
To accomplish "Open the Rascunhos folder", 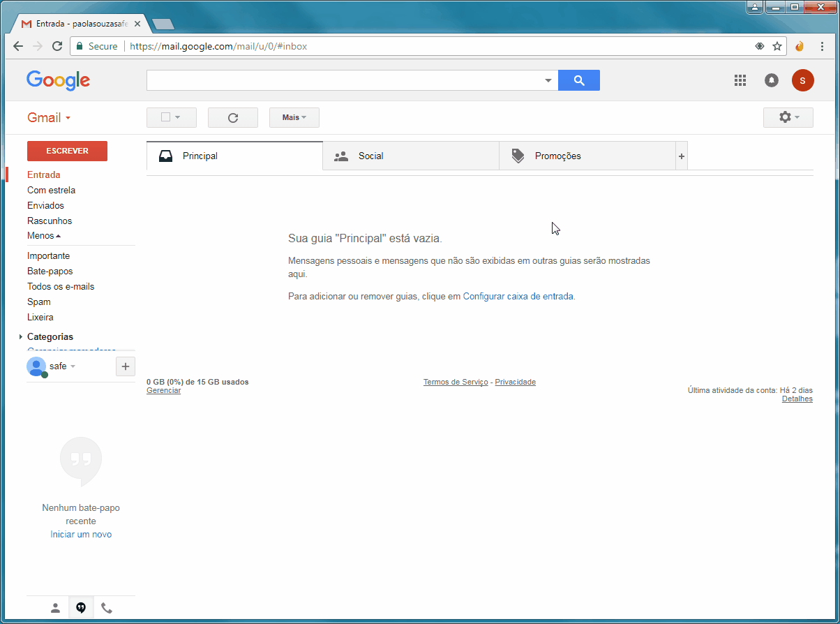I will 50,221.
